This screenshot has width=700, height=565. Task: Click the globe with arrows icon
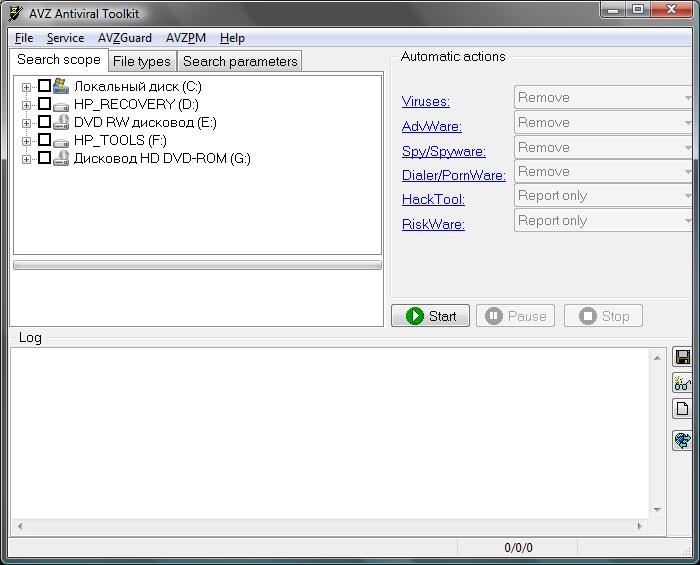tap(683, 440)
